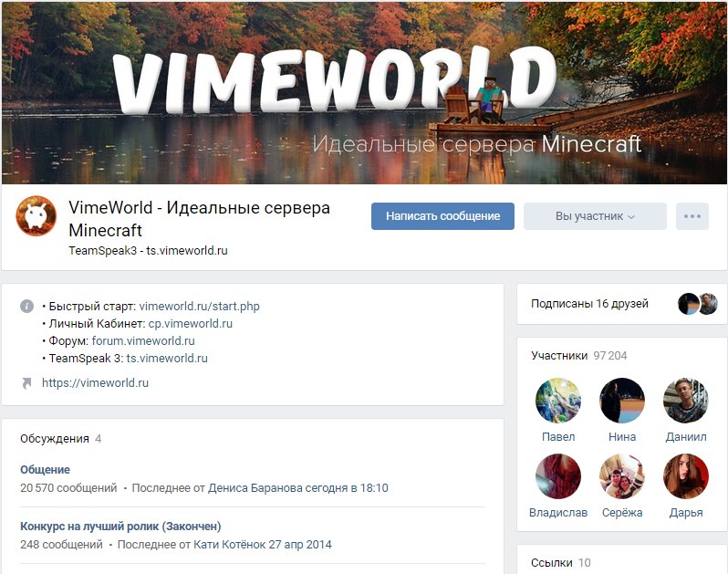Screen dimensions: 728x574
Task: Open Павел's member avatar
Action: 558,401
